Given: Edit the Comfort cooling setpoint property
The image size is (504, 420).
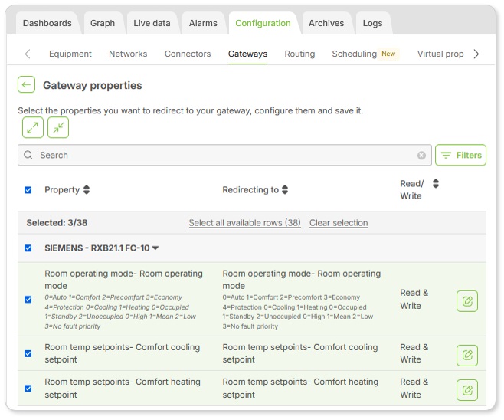Looking at the screenshot, I should 467,356.
